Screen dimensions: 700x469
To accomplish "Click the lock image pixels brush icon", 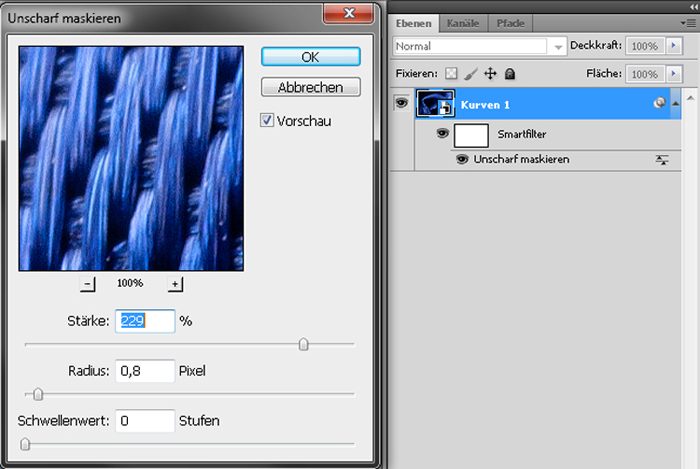I will point(471,74).
